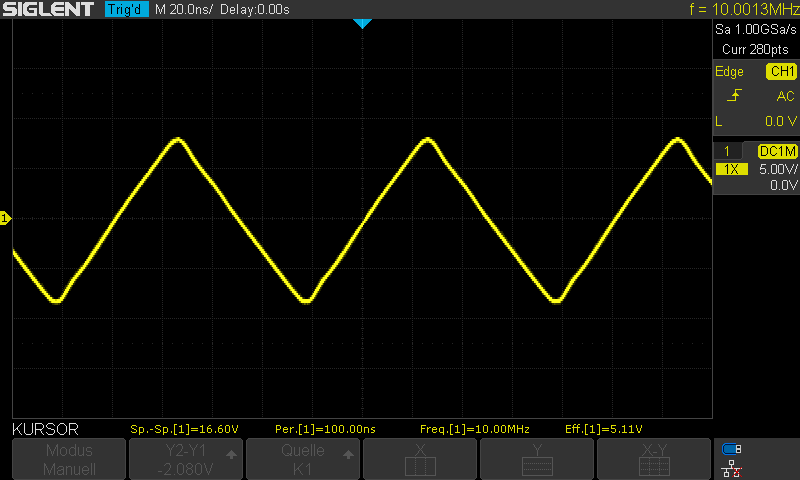Click the up arrow on Quelle softkey

pyautogui.click(x=348, y=454)
